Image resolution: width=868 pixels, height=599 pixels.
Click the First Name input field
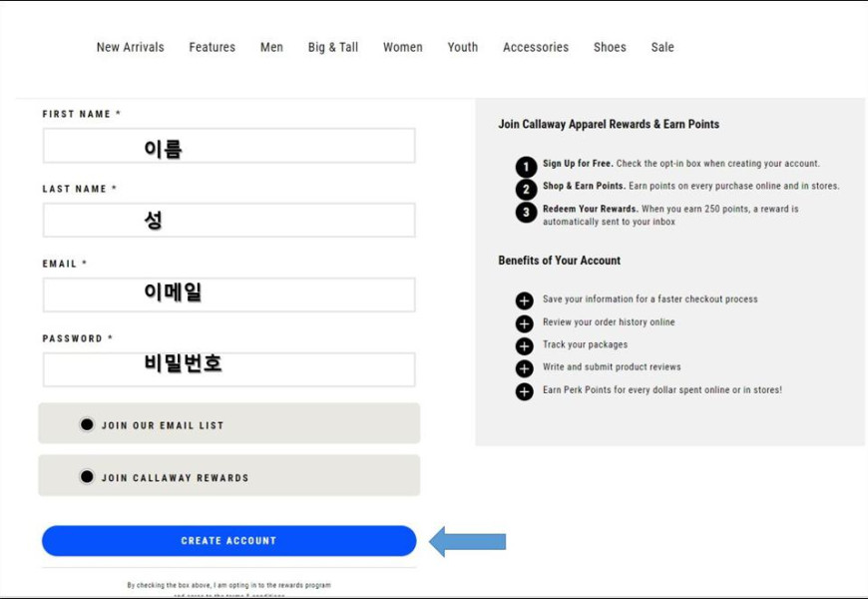click(229, 146)
